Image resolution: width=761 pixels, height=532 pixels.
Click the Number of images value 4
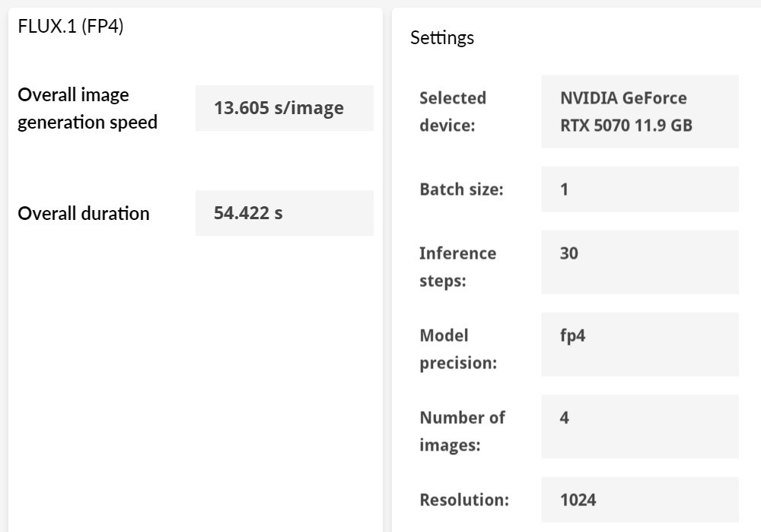coord(639,426)
